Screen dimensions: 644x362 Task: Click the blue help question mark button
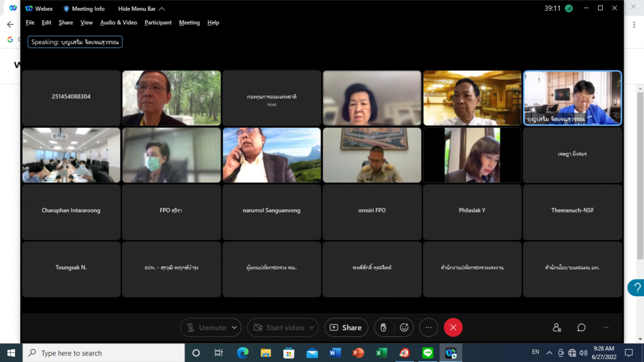coord(636,288)
